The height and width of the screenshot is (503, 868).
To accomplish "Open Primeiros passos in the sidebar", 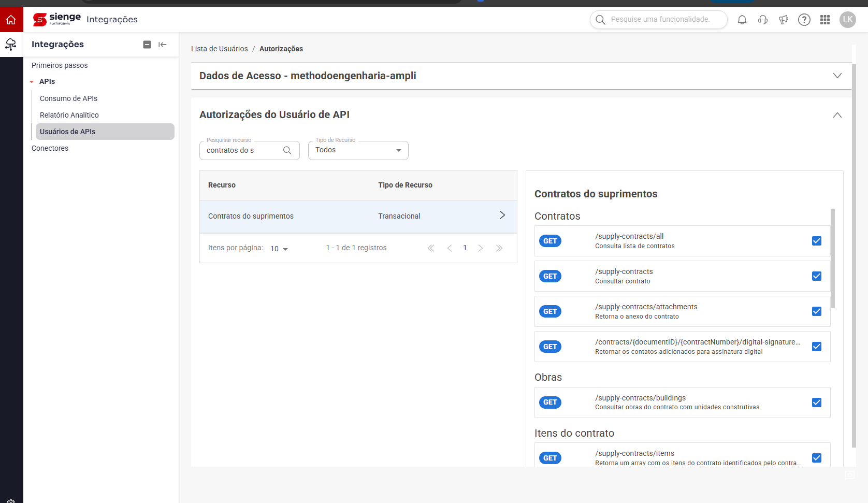I will click(x=60, y=65).
